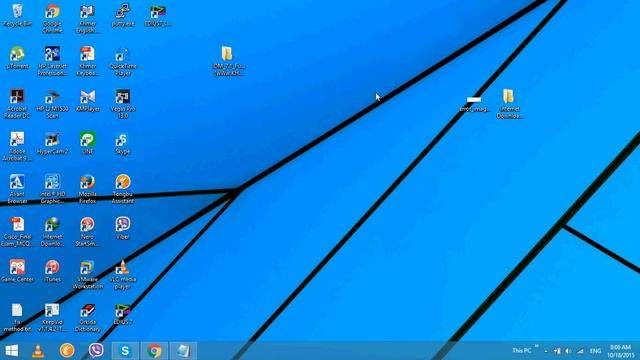This screenshot has width=640, height=360.
Task: Expand the This PC toolbar chevron
Action: pyautogui.click(x=536, y=347)
